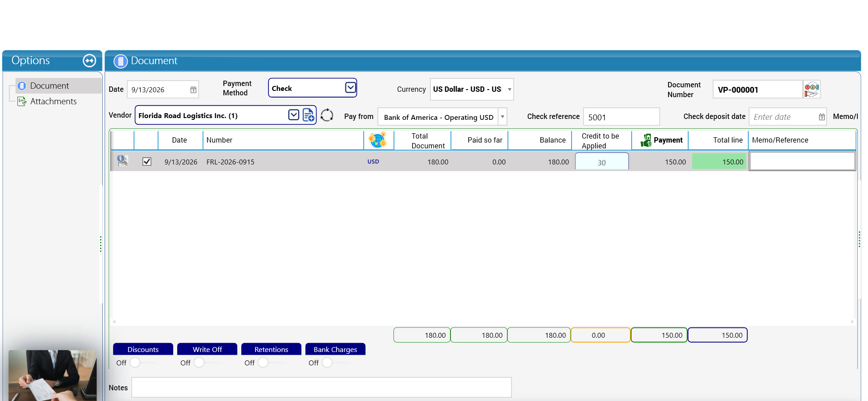
Task: Click the Date column header
Action: tap(180, 140)
